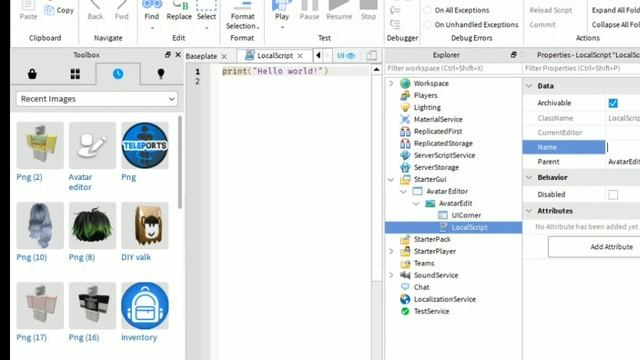Collapse the Attributes properties section
The image size is (640, 360).
[529, 211]
